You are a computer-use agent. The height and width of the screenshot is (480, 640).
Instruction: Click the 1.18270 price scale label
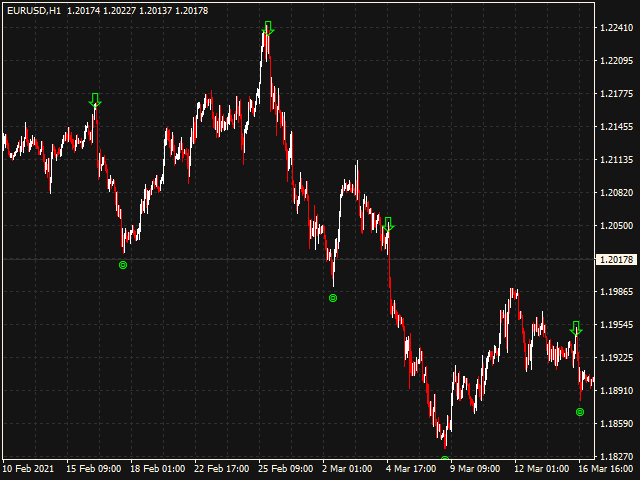click(x=616, y=456)
